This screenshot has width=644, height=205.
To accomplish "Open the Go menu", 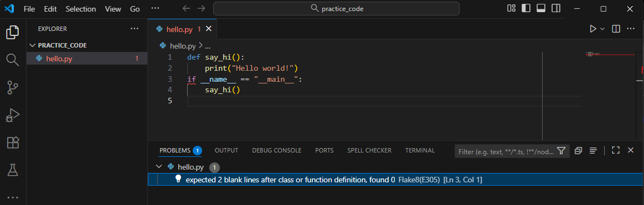I will [x=135, y=9].
